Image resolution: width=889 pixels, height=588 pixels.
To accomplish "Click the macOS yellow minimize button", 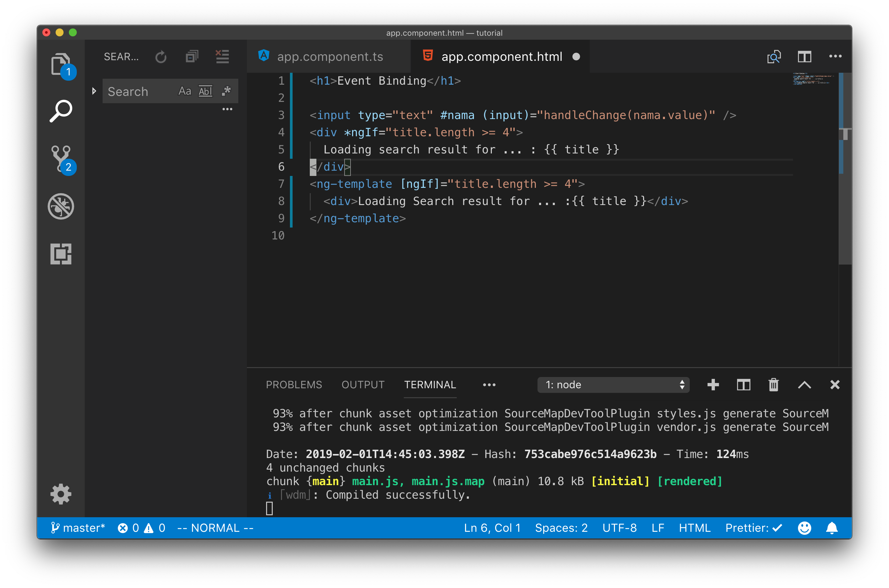I will pyautogui.click(x=59, y=33).
